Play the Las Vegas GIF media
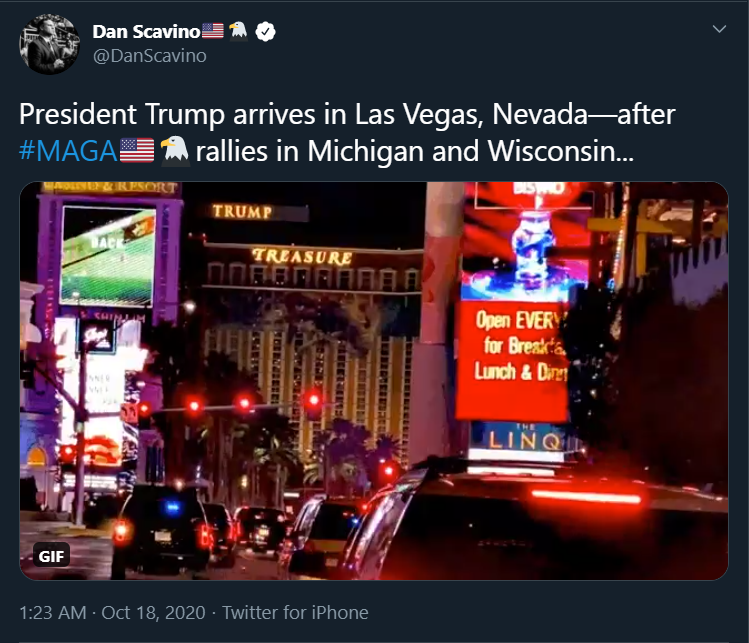749x643 pixels. pos(374,381)
